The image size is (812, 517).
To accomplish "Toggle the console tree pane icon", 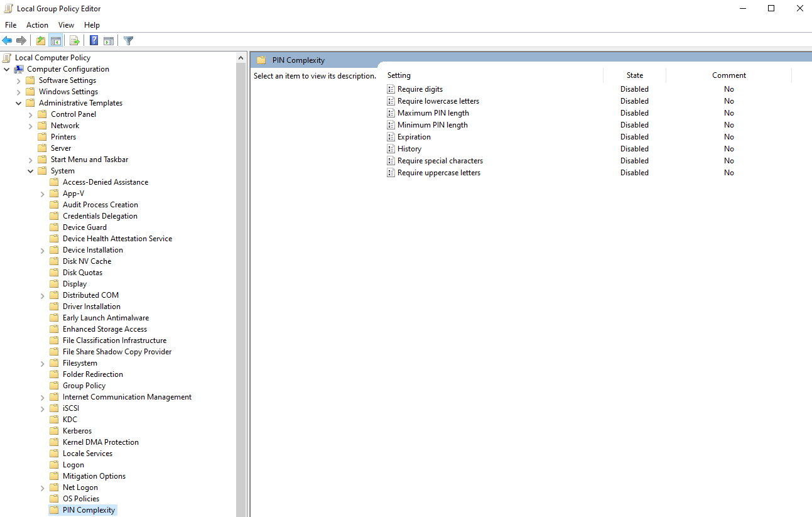I will [55, 40].
